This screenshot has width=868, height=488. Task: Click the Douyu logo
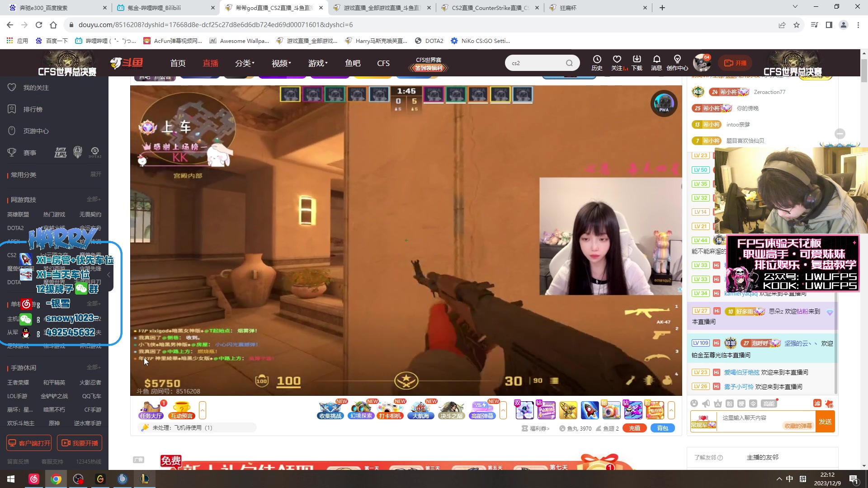tap(127, 63)
